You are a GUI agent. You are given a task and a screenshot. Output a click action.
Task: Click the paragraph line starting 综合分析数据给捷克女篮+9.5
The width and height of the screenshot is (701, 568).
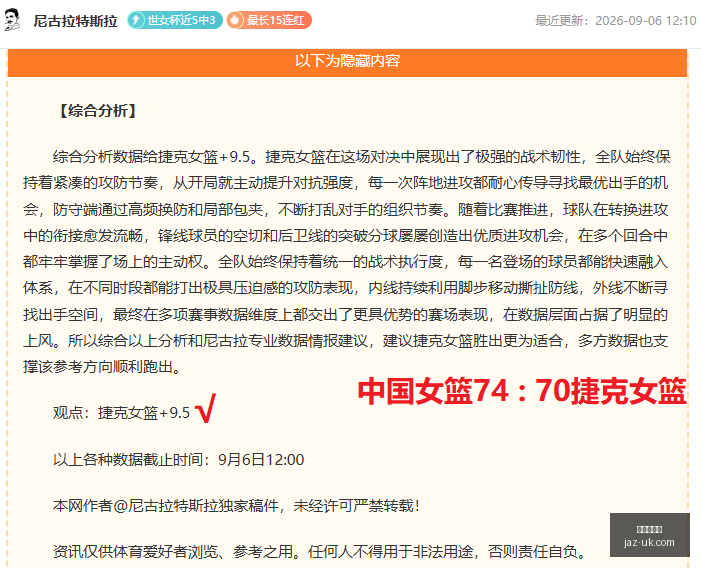point(361,156)
